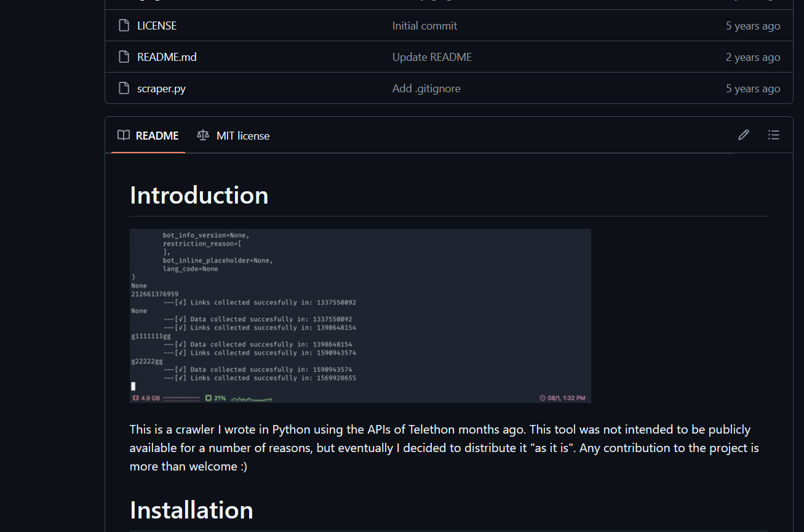Viewport: 804px width, 532px height.
Task: Click the file icon beside README.md
Action: pos(124,57)
